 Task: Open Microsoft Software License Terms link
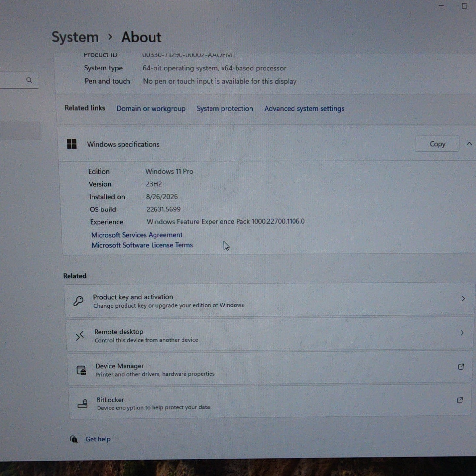(142, 245)
